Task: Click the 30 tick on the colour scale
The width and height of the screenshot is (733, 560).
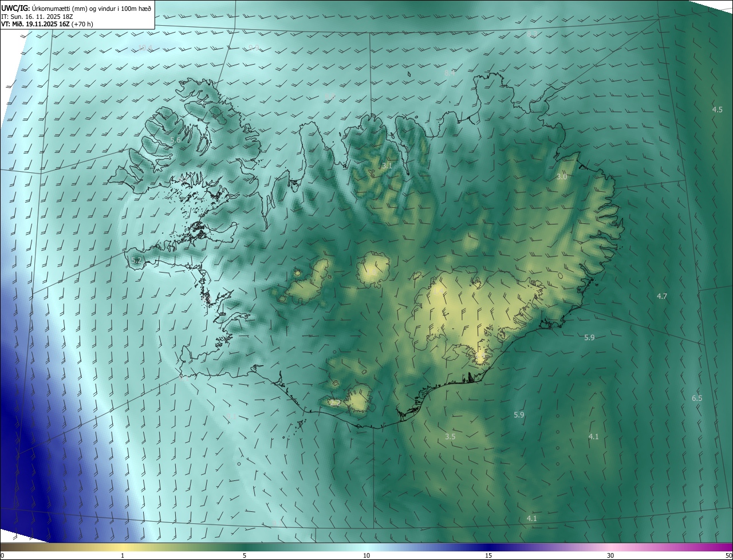Action: [610, 555]
